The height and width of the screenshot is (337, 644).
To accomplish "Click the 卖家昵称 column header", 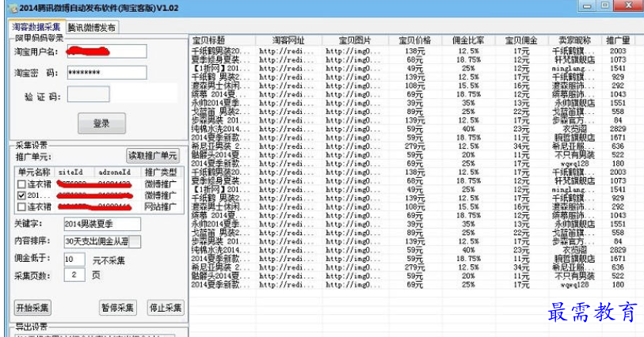I will 574,40.
